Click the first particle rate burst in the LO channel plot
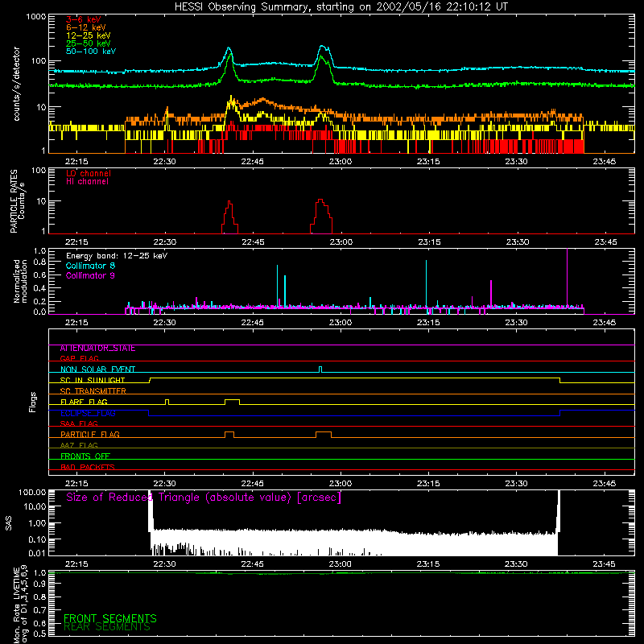 (229, 217)
